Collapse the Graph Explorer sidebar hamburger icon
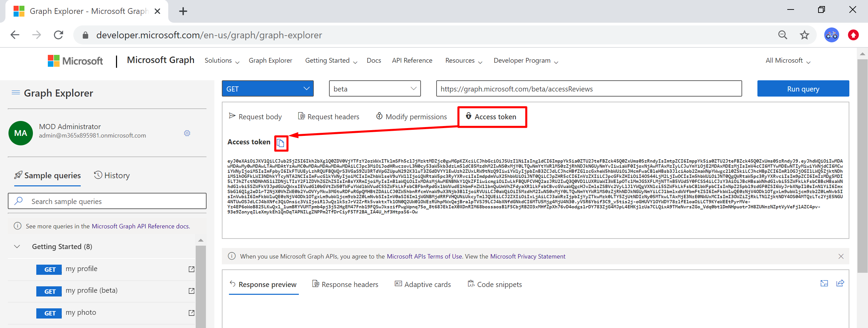Viewport: 868px width, 328px height. coord(15,92)
